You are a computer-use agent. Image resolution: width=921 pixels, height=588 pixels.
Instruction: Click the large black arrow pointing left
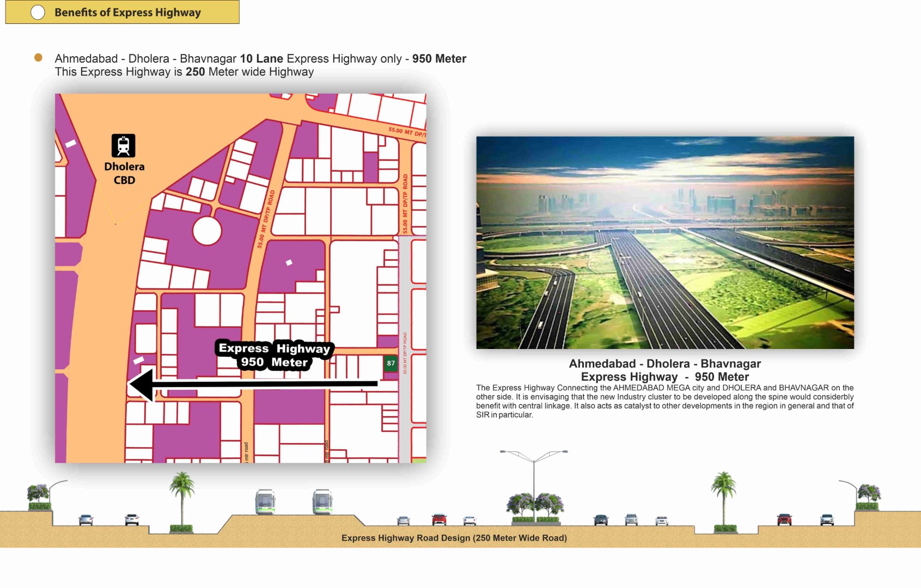[254, 384]
